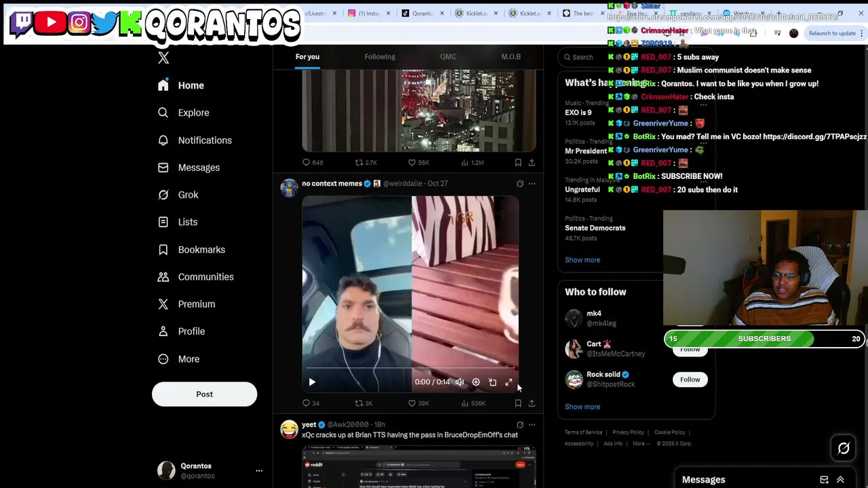Image resolution: width=868 pixels, height=488 pixels.
Task: Mute the no context memes video
Action: point(460,382)
